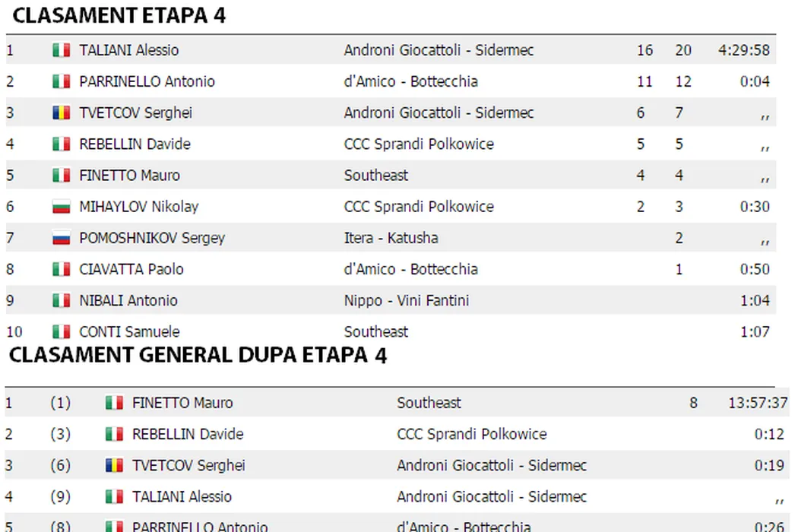Click the Italian flag beside REBELLIN Davide in stage results
This screenshot has height=532, width=798.
click(x=61, y=144)
